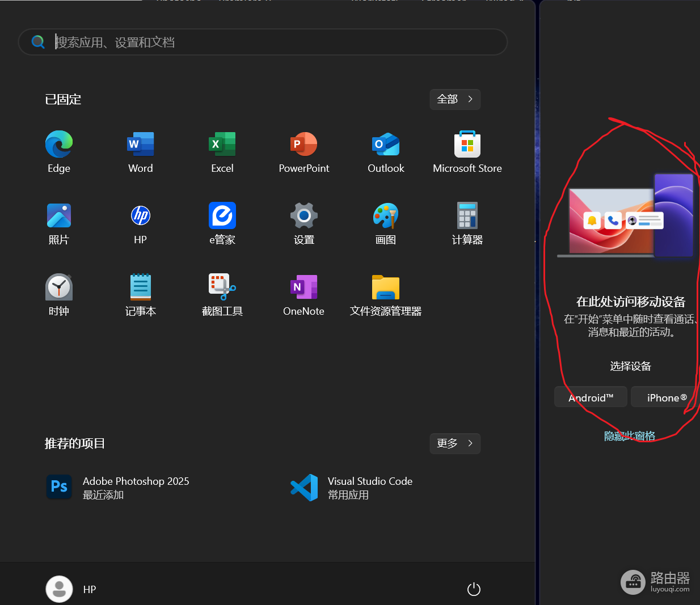Click the 常用应用 label under VS Code
This screenshot has width=700, height=605.
(348, 495)
